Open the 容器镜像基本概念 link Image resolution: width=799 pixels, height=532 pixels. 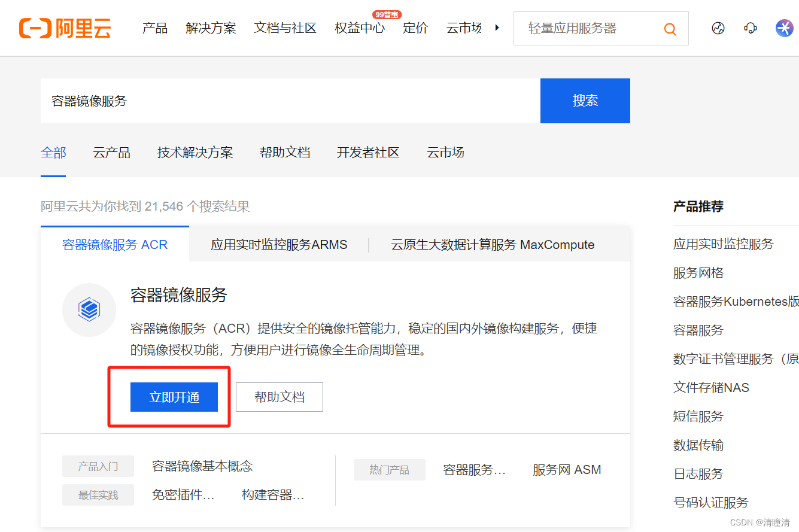202,466
